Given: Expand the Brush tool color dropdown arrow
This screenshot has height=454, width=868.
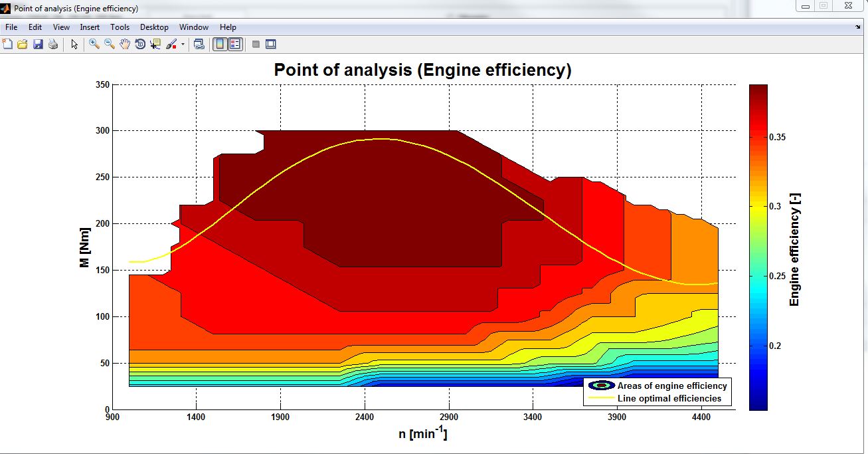Looking at the screenshot, I should coord(183,45).
